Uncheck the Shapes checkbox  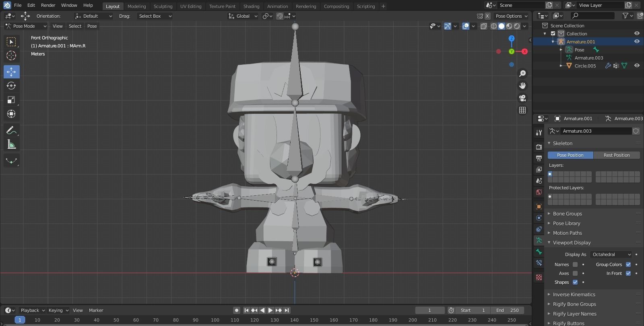coord(575,282)
